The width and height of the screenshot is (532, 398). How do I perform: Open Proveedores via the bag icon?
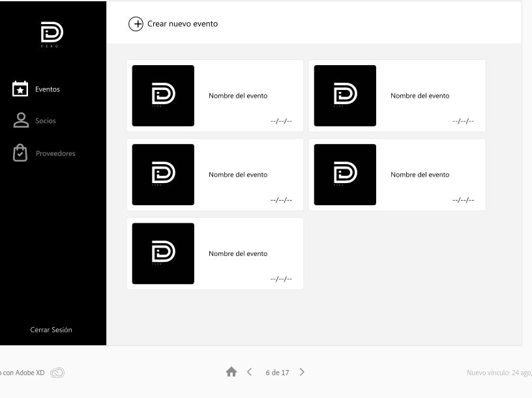20,152
